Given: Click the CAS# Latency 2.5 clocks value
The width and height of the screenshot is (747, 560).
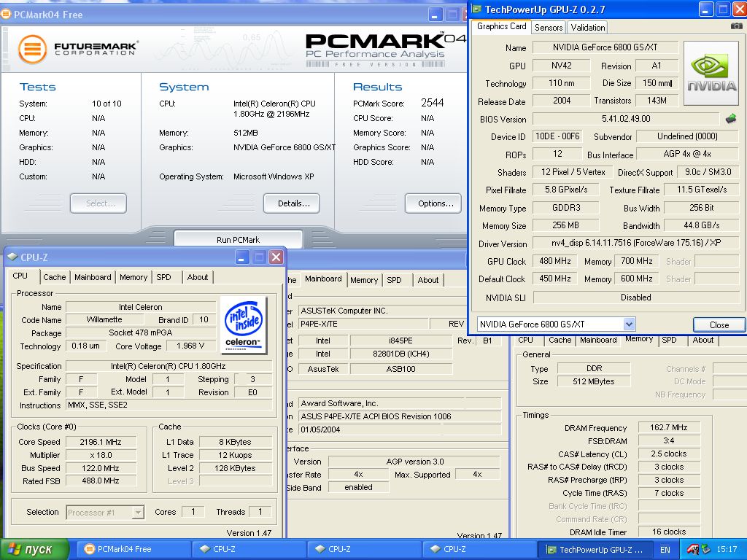Looking at the screenshot, I should (669, 454).
